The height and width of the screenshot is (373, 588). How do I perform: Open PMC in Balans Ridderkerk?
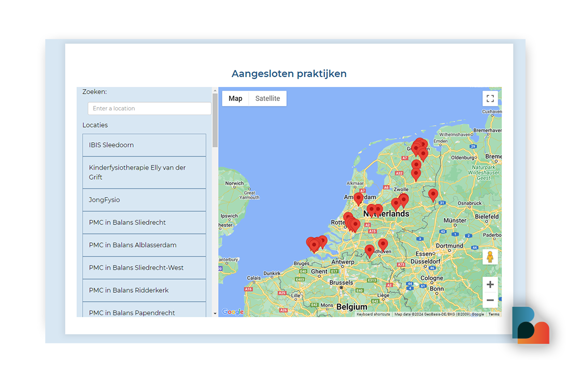coord(144,290)
